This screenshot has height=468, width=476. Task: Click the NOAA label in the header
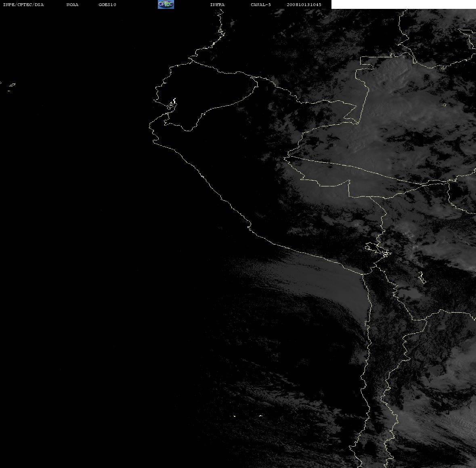(72, 4)
